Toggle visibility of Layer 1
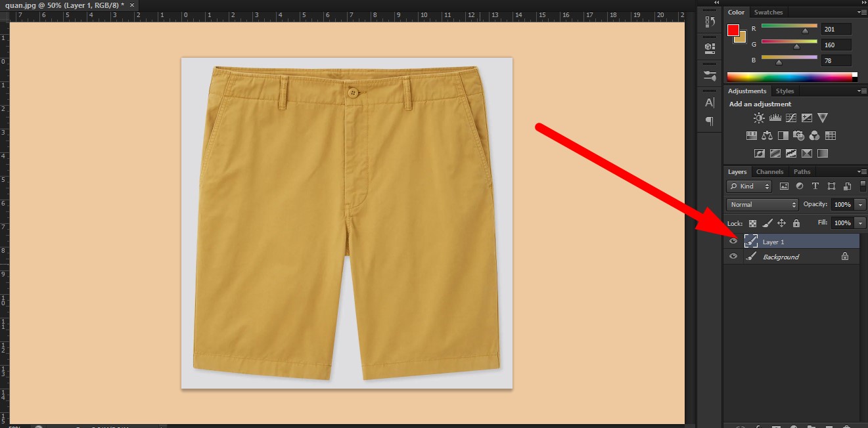This screenshot has width=868, height=428. pyautogui.click(x=733, y=241)
